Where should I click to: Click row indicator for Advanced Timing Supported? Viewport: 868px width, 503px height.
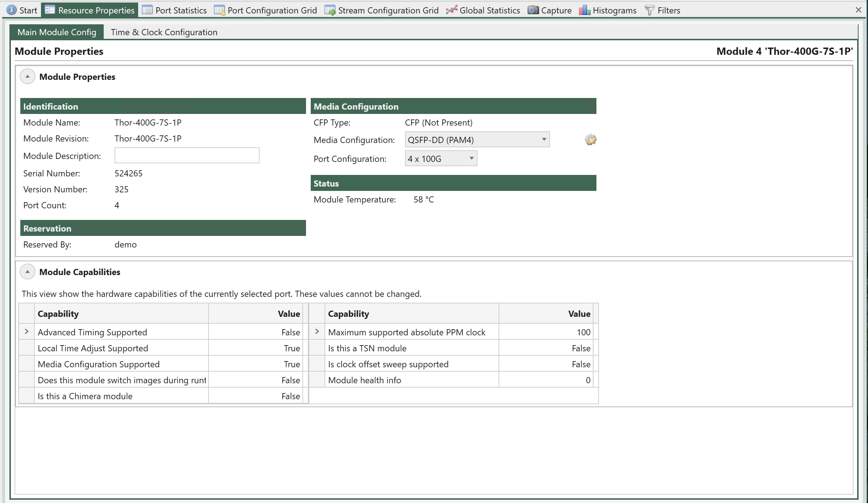coord(26,332)
